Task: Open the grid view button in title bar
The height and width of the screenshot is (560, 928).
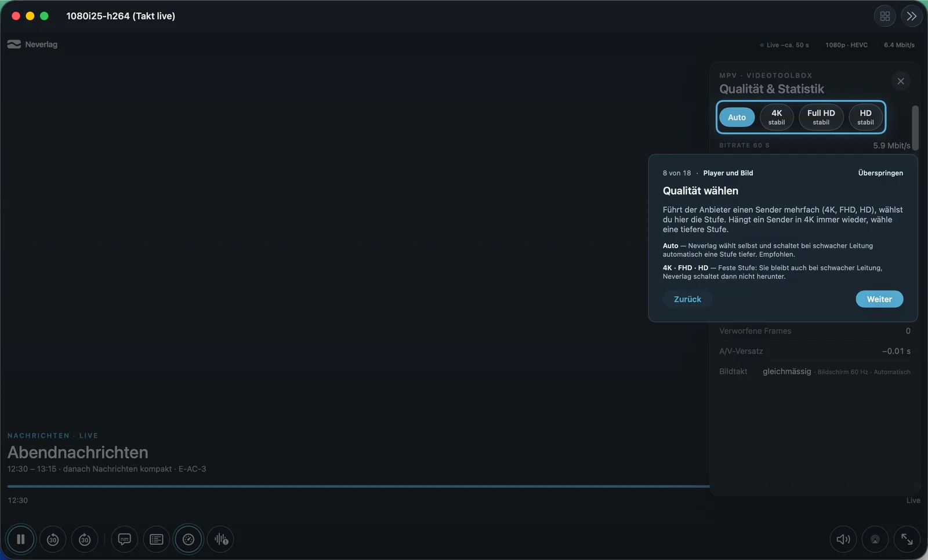Action: [x=885, y=16]
